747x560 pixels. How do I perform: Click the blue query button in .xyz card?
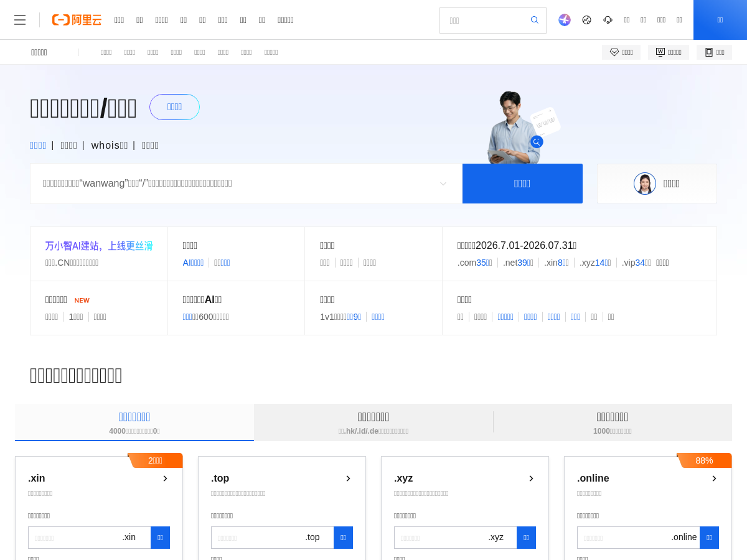pyautogui.click(x=526, y=538)
